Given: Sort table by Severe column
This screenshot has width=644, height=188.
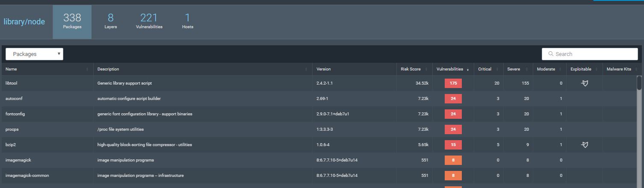Looking at the screenshot, I should 517,69.
